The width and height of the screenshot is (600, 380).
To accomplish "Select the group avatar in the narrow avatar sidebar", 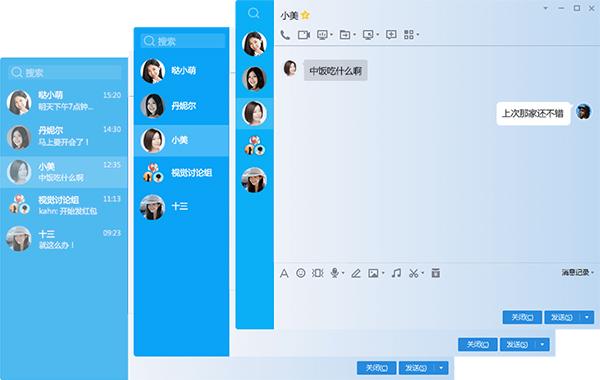I will pos(254,145).
